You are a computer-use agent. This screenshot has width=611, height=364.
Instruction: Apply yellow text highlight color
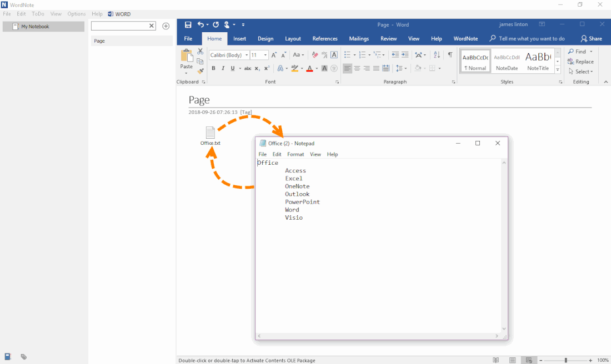[294, 68]
